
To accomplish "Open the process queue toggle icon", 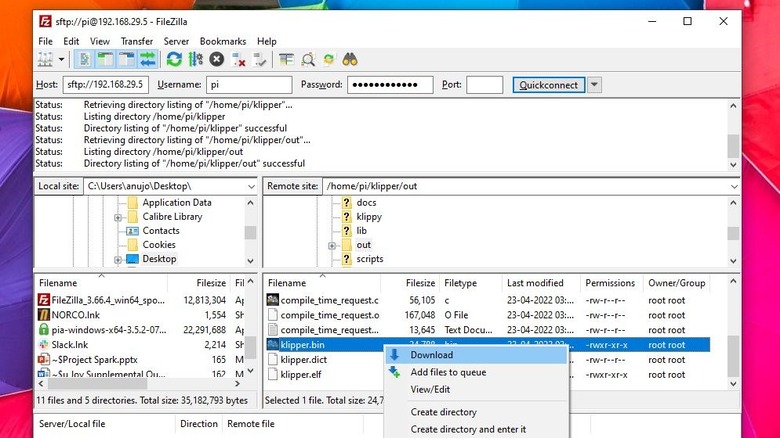I will pyautogui.click(x=195, y=59).
